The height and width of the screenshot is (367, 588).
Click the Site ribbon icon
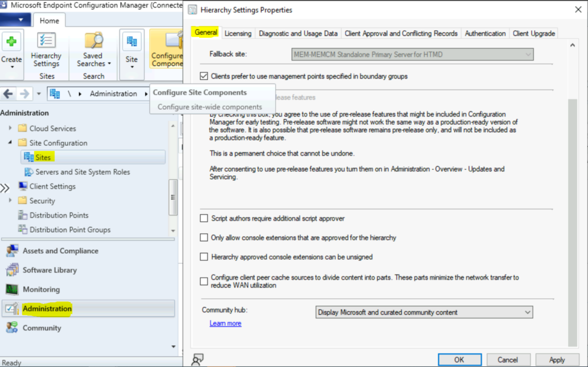click(131, 41)
